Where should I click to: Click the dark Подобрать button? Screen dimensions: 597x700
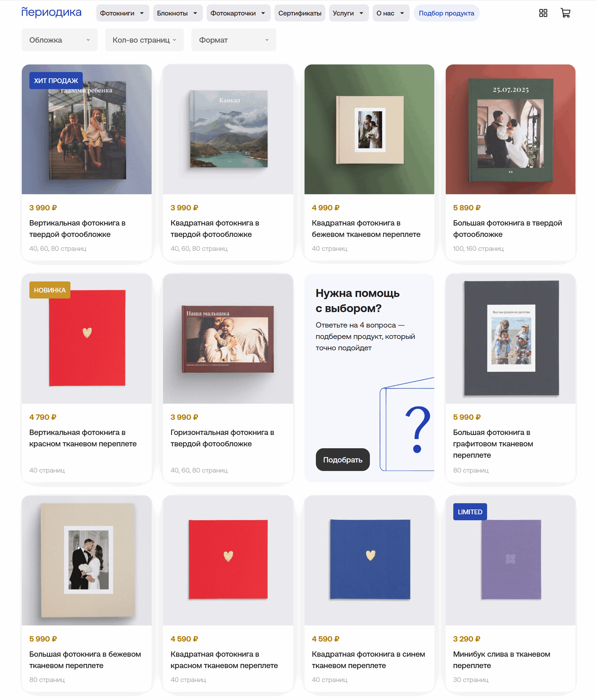pos(343,460)
